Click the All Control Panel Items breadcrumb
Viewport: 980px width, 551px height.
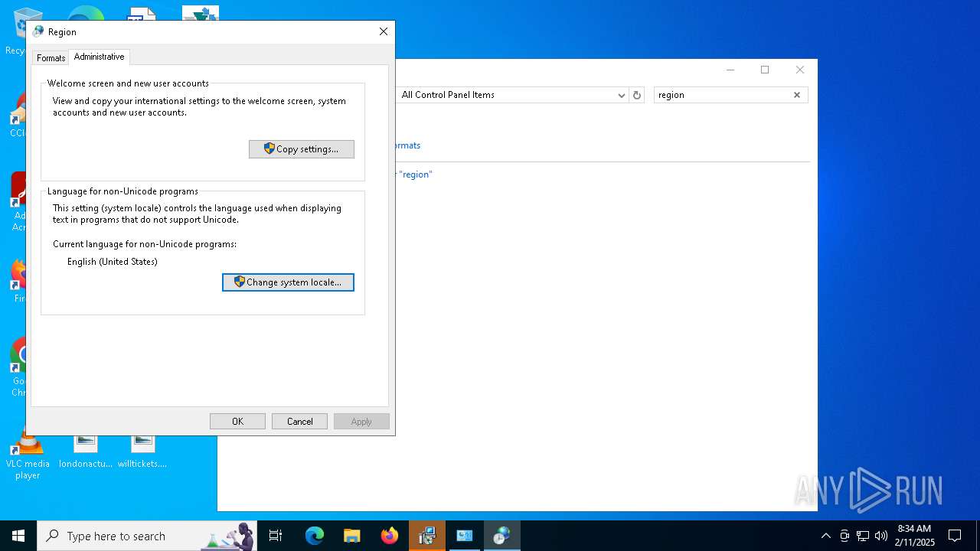(x=448, y=95)
